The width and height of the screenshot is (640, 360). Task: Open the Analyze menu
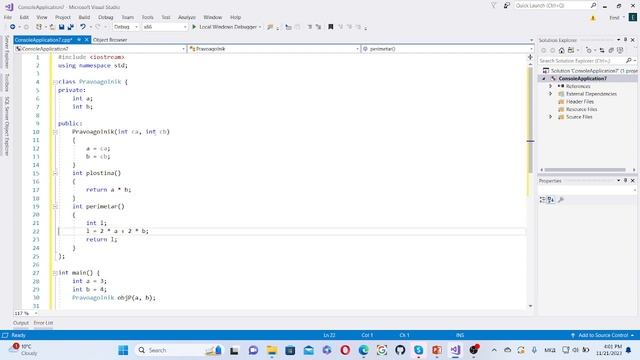[x=187, y=17]
